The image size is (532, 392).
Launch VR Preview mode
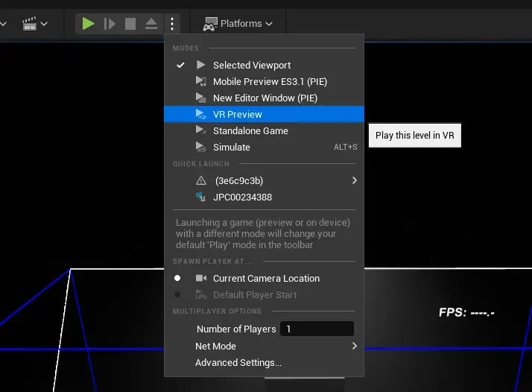pos(264,114)
